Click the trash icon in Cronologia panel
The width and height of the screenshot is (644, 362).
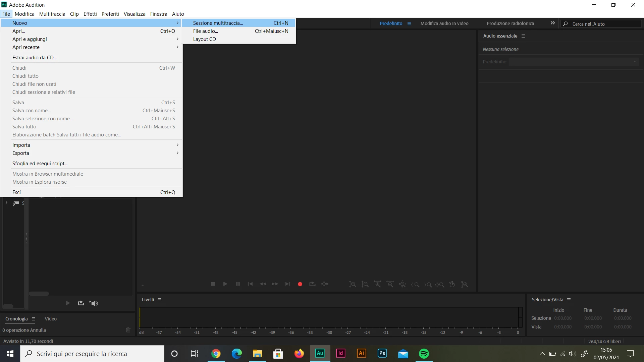point(128,330)
